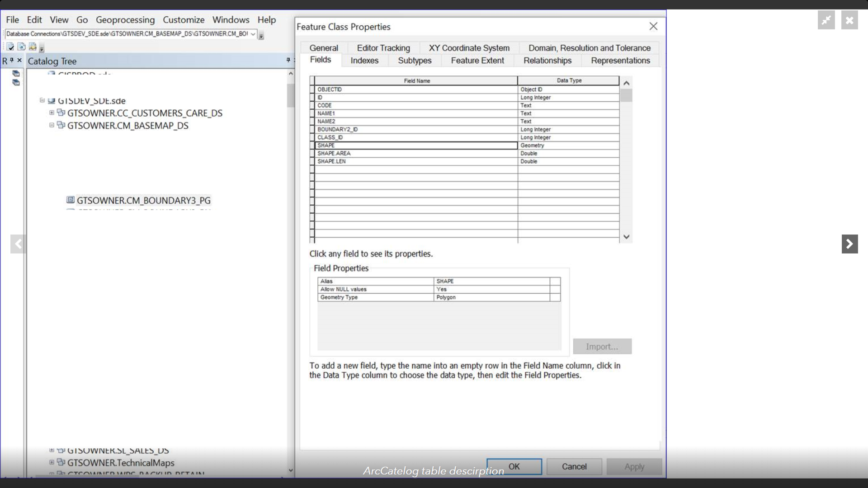Collapse GTSOWNER.CM_BASEMAP_DS dataset
The width and height of the screenshot is (868, 488).
(52, 125)
